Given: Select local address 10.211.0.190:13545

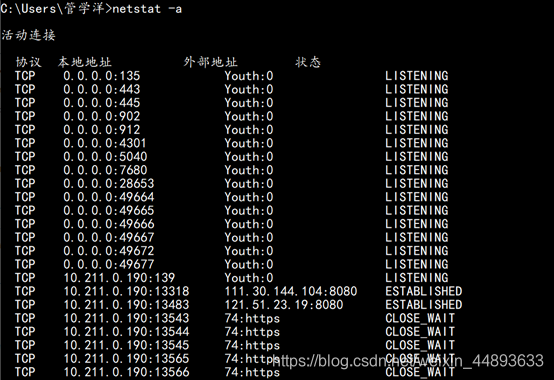Looking at the screenshot, I should (x=126, y=345).
